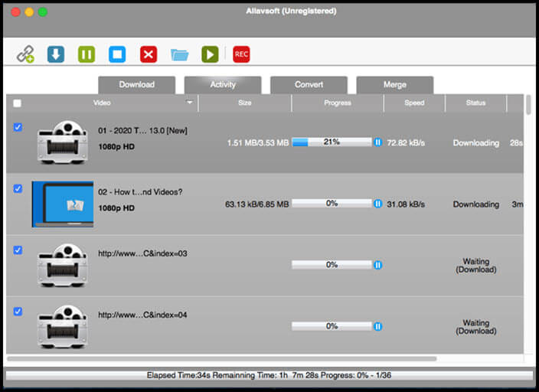Uncheck the index=04 item checkbox
Screen dimensions: 539x392
(x=18, y=311)
